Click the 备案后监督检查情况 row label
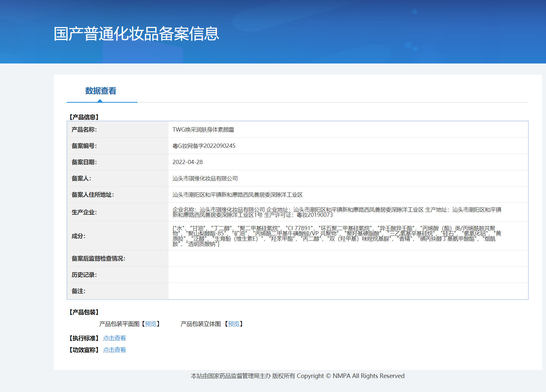This screenshot has width=546, height=392. click(98, 259)
